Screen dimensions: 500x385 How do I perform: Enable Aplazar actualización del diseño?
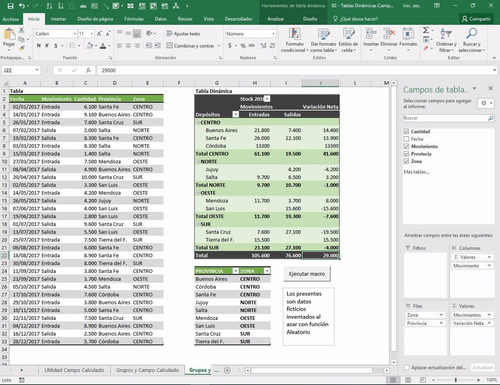(x=407, y=367)
